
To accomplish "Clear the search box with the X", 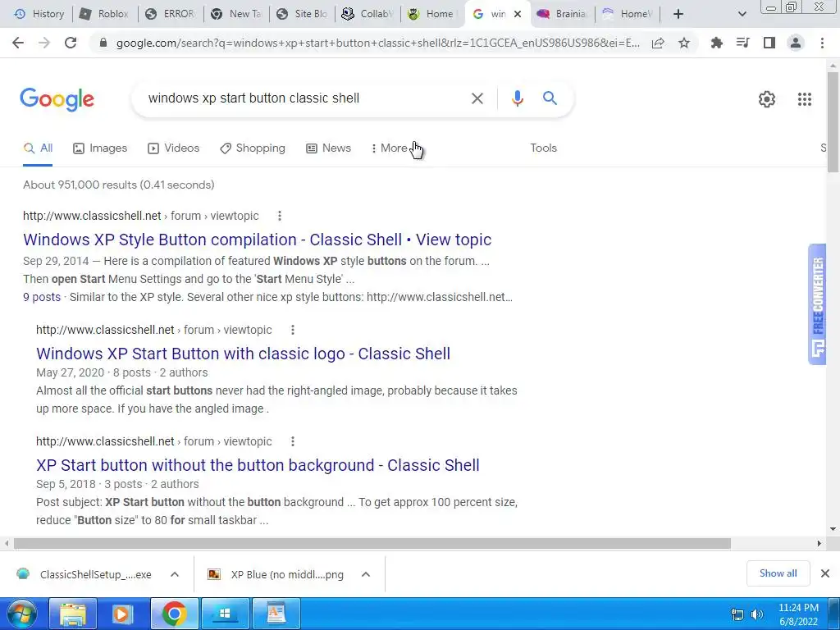I will point(477,98).
